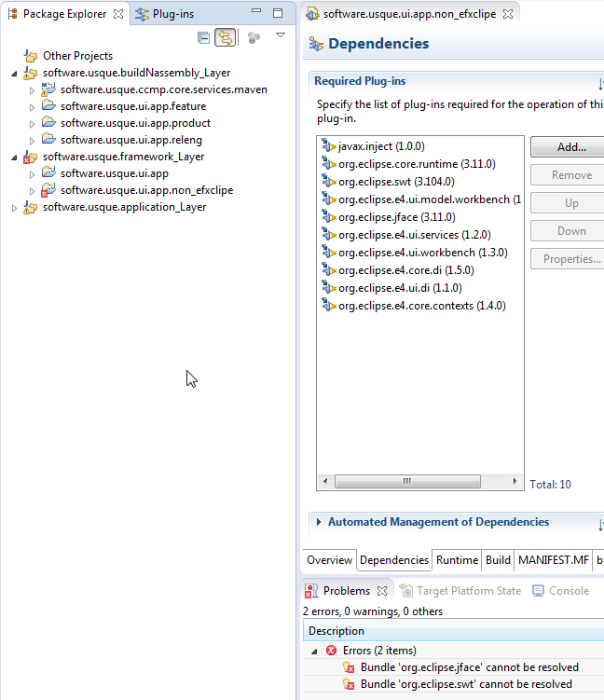This screenshot has height=700, width=604.
Task: Switch to the Overview editor tab
Action: click(329, 560)
